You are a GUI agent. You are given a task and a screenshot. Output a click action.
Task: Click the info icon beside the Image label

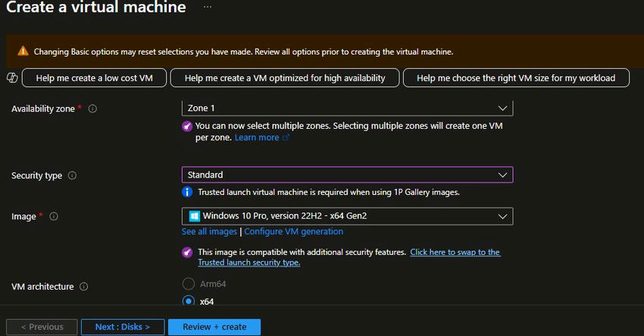click(54, 217)
